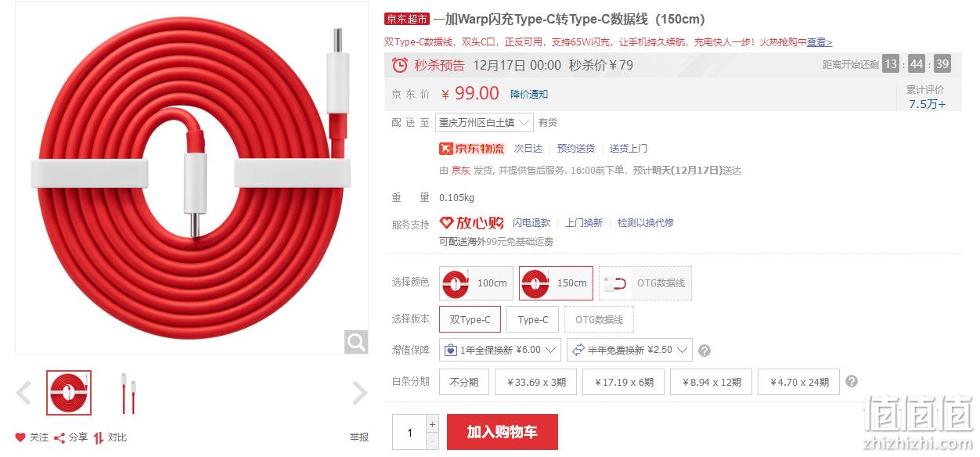The width and height of the screenshot is (980, 457).
Task: Increase quantity with the plus stepper
Action: [x=432, y=423]
